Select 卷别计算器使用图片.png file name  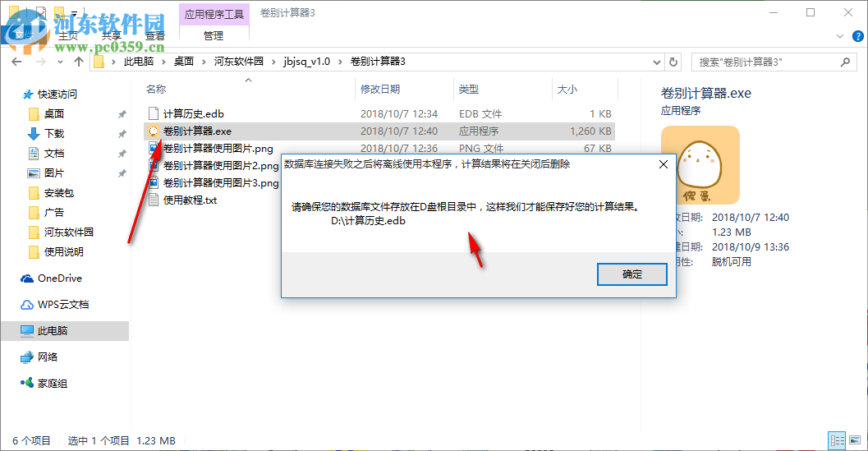[x=218, y=149]
